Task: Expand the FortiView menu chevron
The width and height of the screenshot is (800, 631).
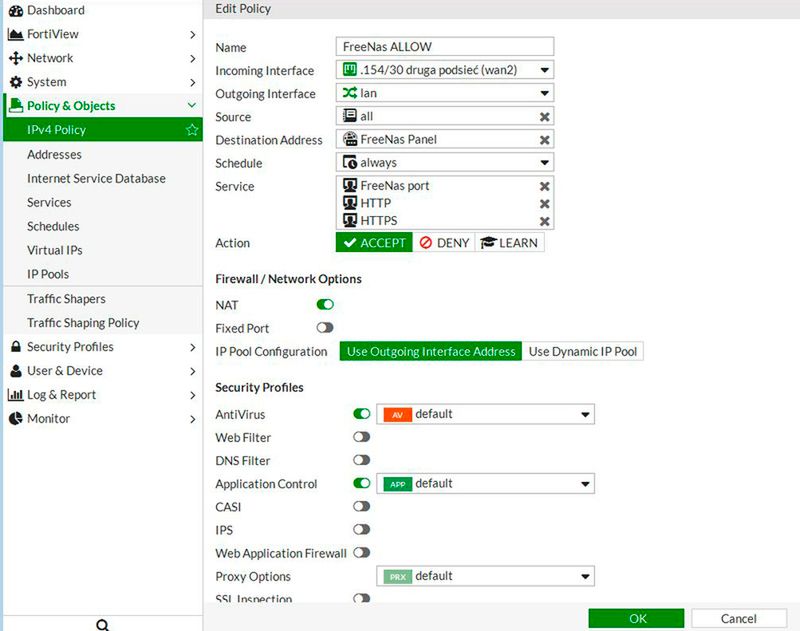Action: coord(192,35)
